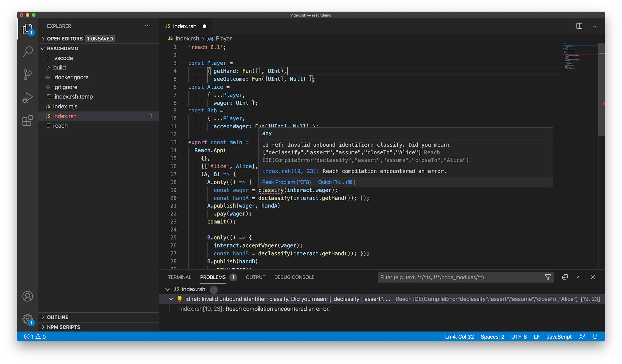Image resolution: width=622 pixels, height=364 pixels.
Task: Change line ending via LF item
Action: 537,336
